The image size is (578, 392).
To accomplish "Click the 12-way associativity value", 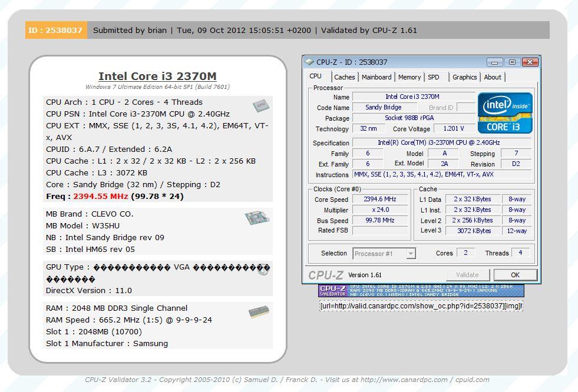I will (x=517, y=231).
